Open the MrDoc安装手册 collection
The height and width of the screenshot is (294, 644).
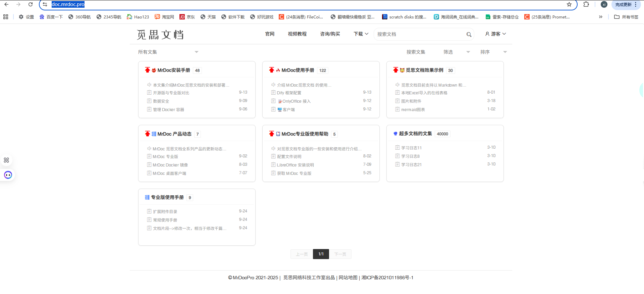point(174,70)
